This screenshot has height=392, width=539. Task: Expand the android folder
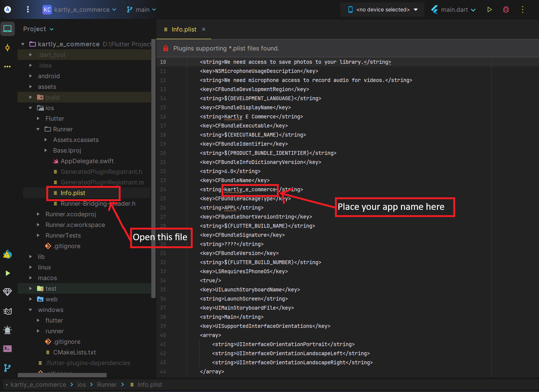click(31, 76)
